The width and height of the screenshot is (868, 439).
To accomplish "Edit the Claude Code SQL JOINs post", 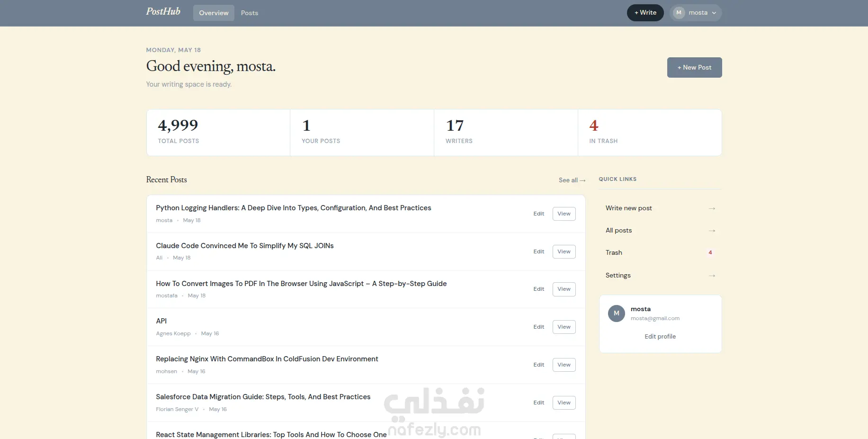I will pyautogui.click(x=539, y=251).
